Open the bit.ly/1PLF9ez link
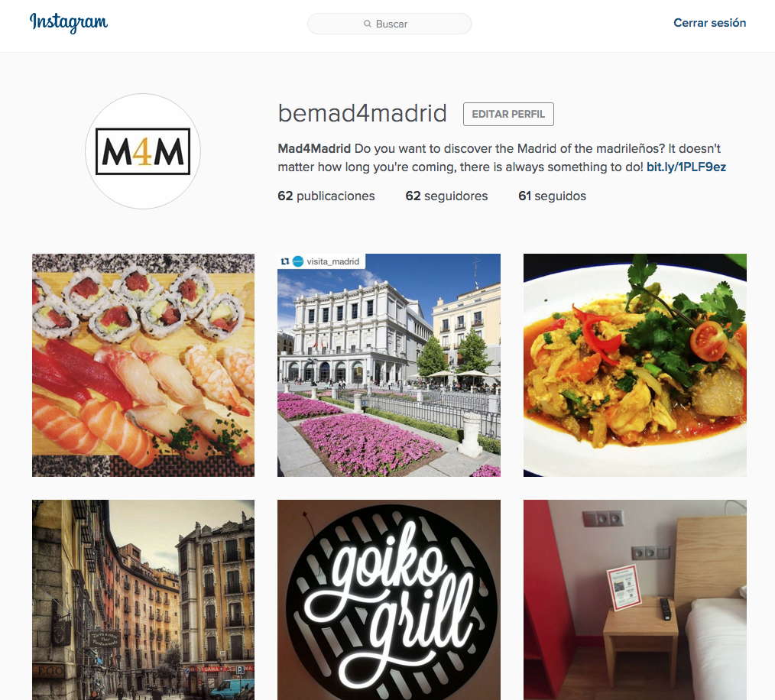The width and height of the screenshot is (775, 700). 686,167
